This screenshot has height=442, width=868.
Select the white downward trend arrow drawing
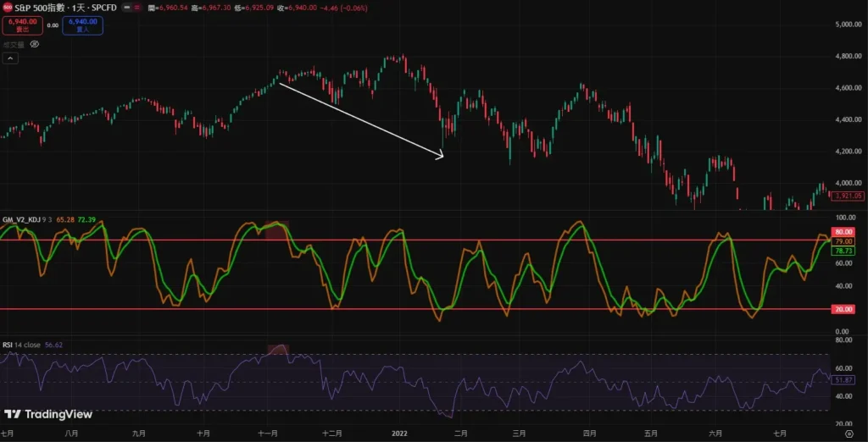360,119
